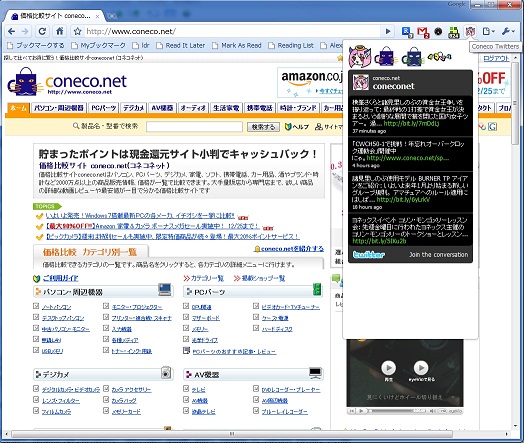Open the 生活家電 navigation tab
The height and width of the screenshot is (443, 524).
(226, 108)
